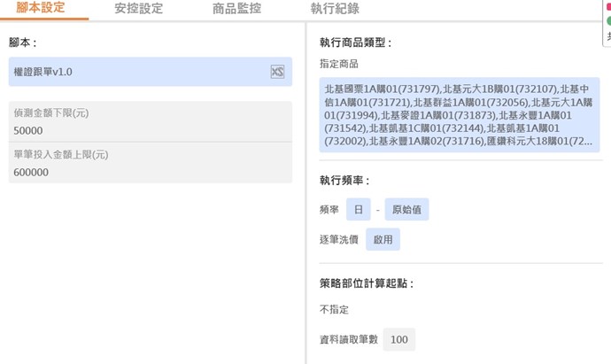The width and height of the screenshot is (611, 364).
Task: Go to the 商品監控 tab
Action: click(236, 8)
